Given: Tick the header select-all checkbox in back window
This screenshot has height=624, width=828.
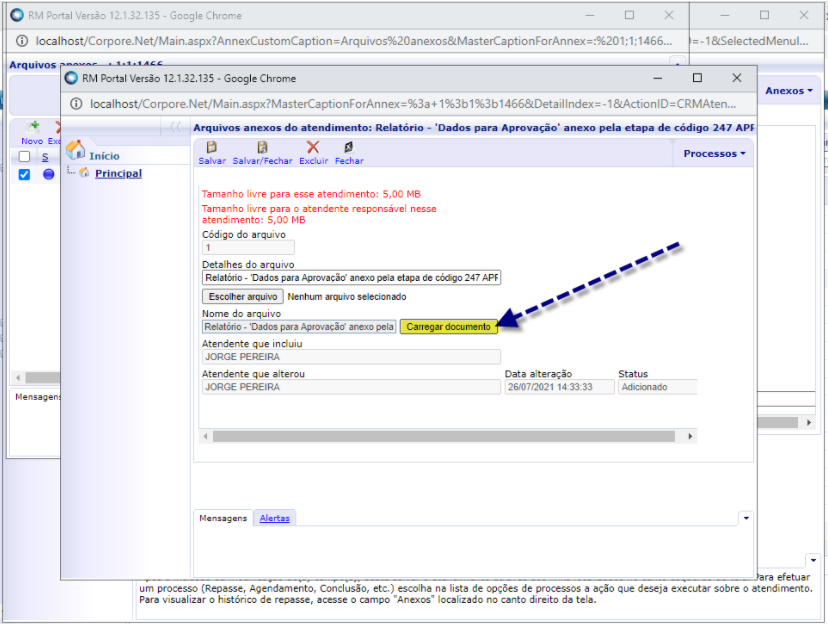Looking at the screenshot, I should pyautogui.click(x=24, y=157).
